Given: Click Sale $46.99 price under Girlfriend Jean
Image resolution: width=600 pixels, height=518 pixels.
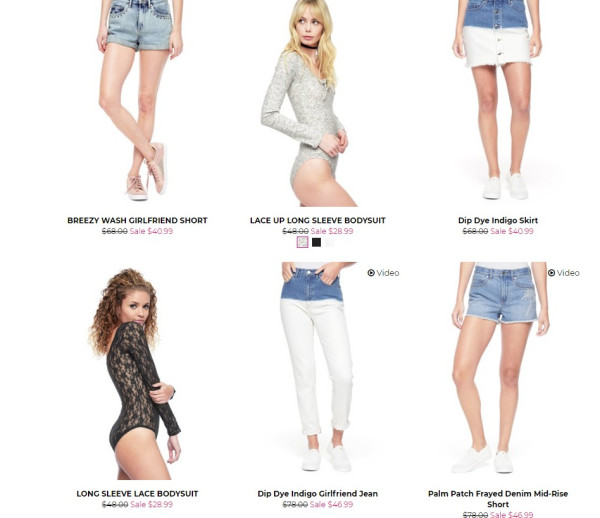Looking at the screenshot, I should [331, 504].
